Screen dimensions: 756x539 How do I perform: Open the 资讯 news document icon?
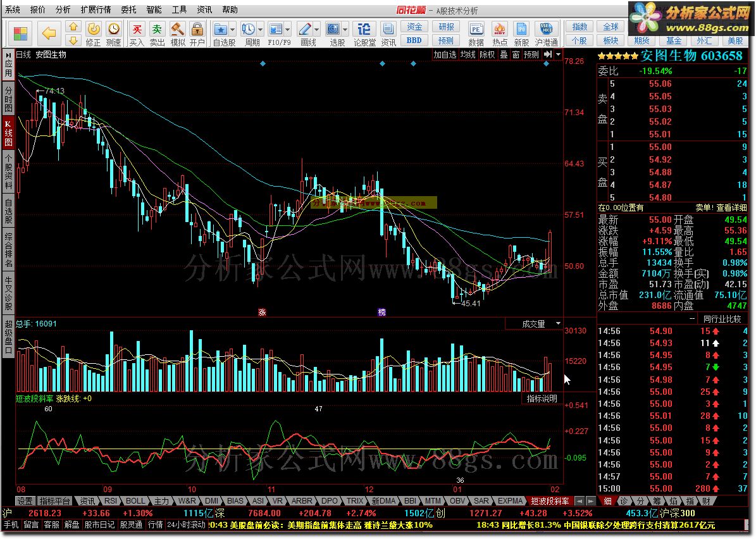pyautogui.click(x=388, y=34)
